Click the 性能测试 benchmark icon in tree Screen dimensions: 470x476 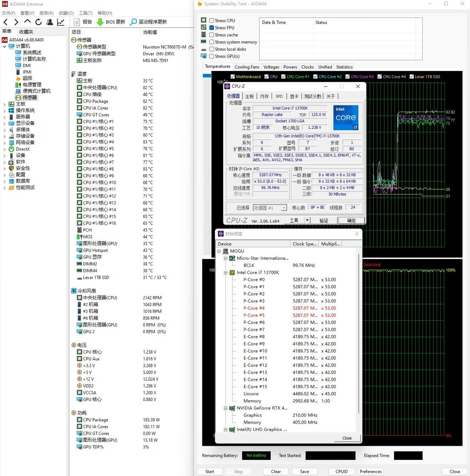[x=11, y=188]
